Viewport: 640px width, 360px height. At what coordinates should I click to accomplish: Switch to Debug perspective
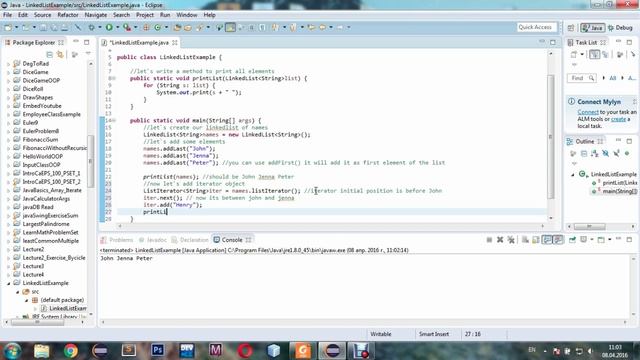click(620, 27)
